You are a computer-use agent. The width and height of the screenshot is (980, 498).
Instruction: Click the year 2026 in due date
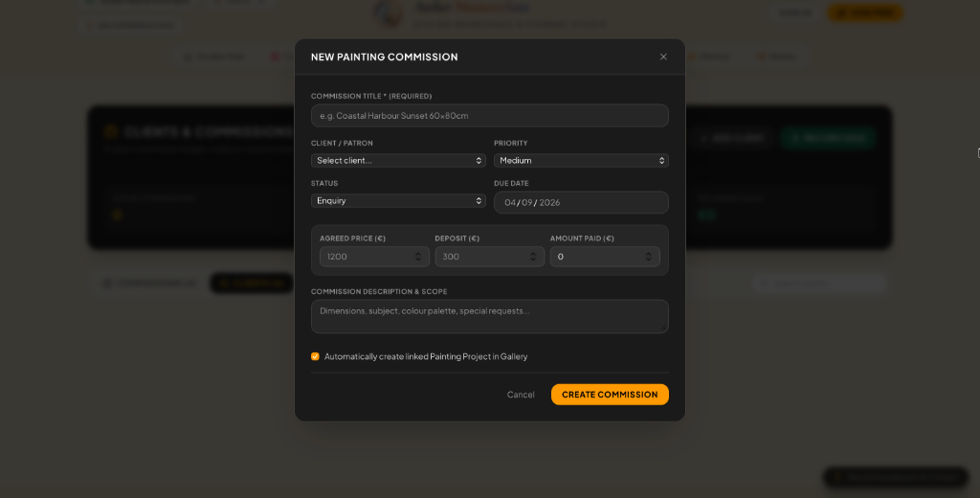pos(549,203)
